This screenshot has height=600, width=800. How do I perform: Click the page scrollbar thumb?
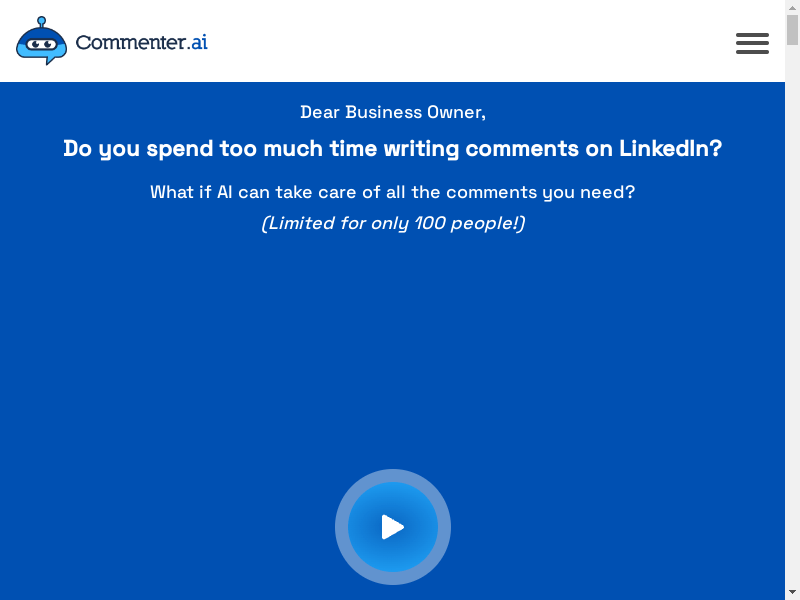792,30
